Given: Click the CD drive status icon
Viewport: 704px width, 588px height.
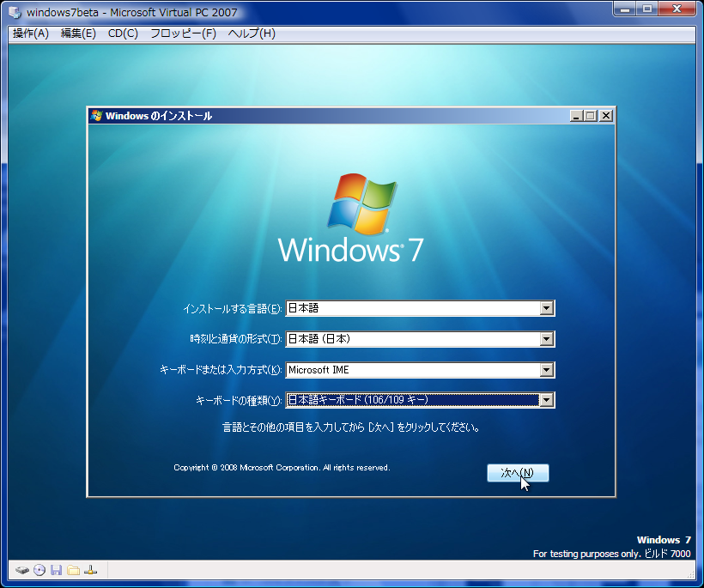Looking at the screenshot, I should (x=39, y=571).
